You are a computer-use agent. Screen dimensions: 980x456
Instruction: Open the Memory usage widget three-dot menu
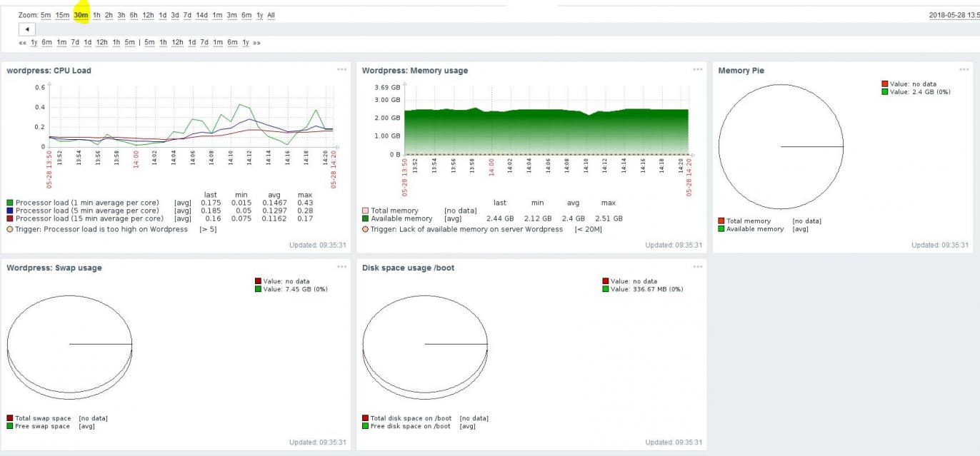[697, 69]
